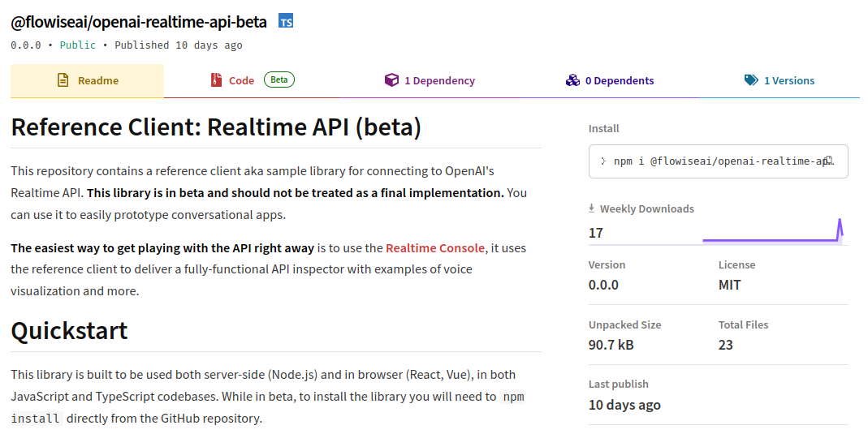
Task: Click the download arrow icon by Weekly Downloads
Action: click(x=592, y=208)
